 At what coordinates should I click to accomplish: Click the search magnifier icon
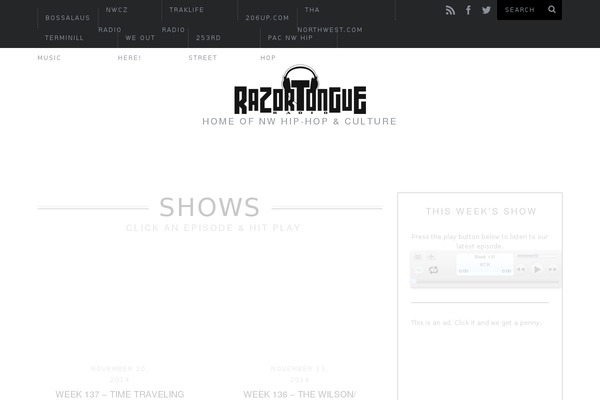tap(551, 10)
